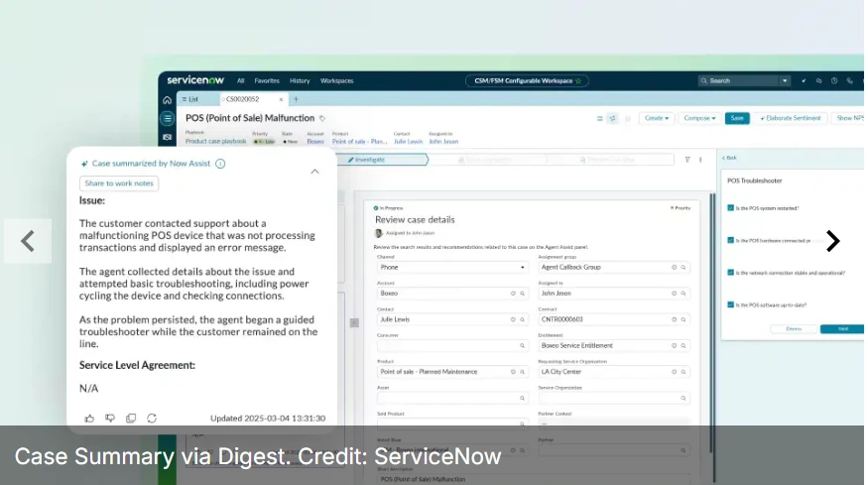Open the All menu
Viewport: 868px width, 485px height.
240,81
